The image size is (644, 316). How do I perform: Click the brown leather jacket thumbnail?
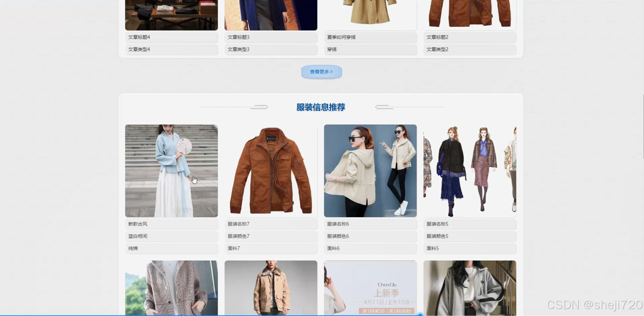(271, 171)
